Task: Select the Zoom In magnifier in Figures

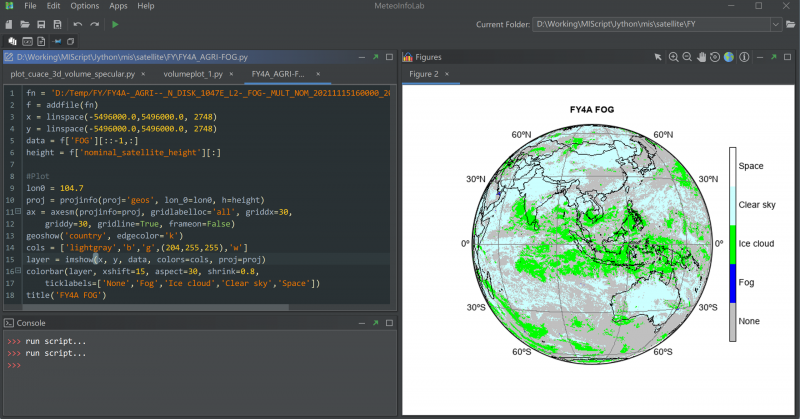Action: [x=674, y=57]
